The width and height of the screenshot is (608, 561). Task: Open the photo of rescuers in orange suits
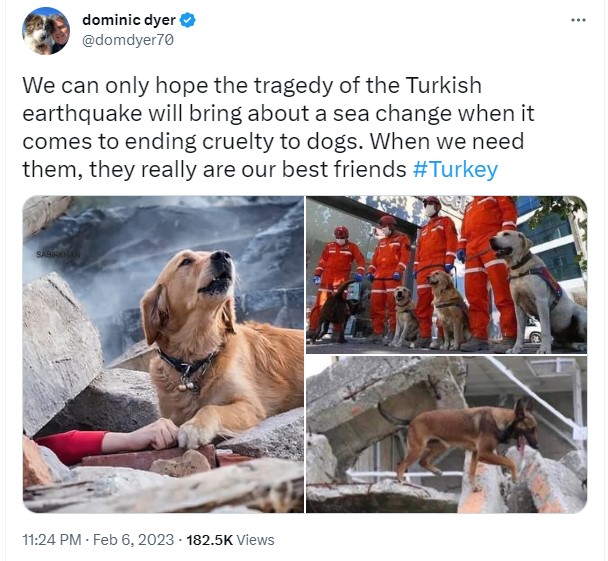tap(446, 274)
